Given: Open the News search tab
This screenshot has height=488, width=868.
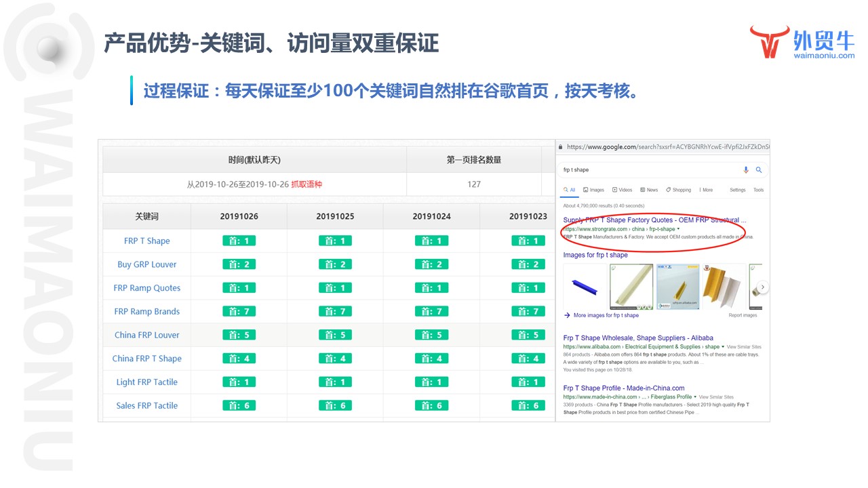Looking at the screenshot, I should click(x=649, y=190).
